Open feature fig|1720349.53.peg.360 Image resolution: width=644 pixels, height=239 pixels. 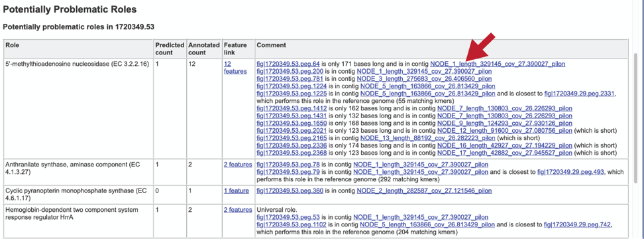pyautogui.click(x=290, y=191)
